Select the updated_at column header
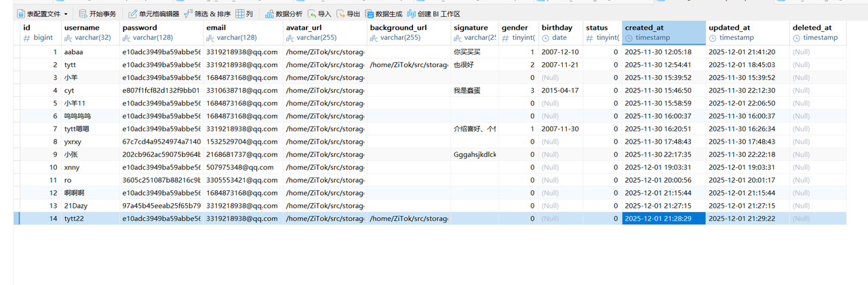The image size is (868, 285). [747, 32]
